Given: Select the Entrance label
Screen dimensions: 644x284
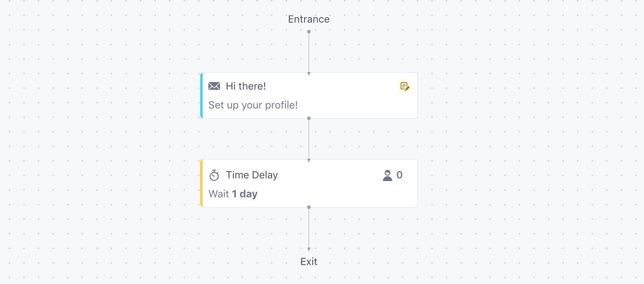Looking at the screenshot, I should 309,19.
